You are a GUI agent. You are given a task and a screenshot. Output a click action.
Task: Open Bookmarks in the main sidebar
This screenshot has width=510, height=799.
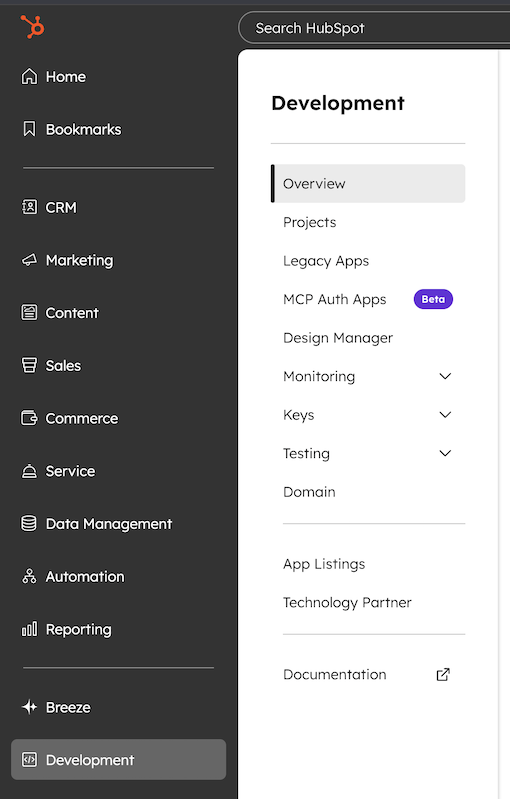(x=84, y=129)
